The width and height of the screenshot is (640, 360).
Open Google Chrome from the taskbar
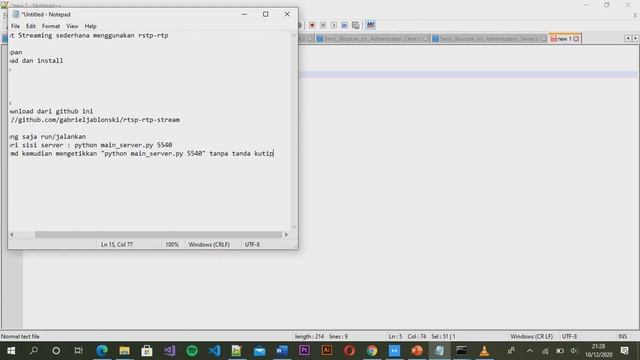coord(372,351)
